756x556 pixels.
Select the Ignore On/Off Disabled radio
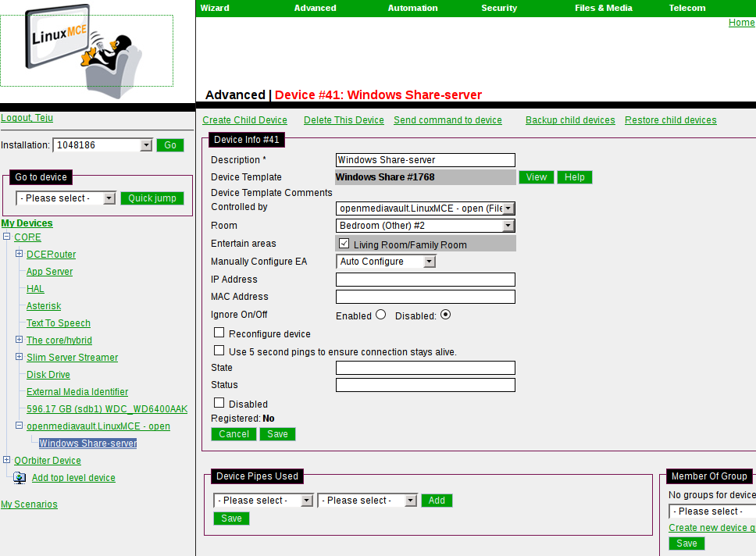click(446, 315)
